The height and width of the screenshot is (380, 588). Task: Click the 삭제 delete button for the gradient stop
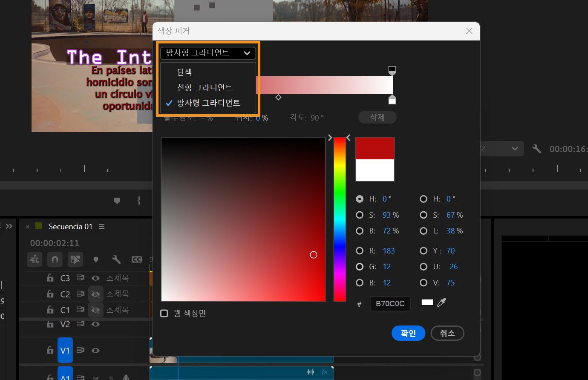(377, 117)
